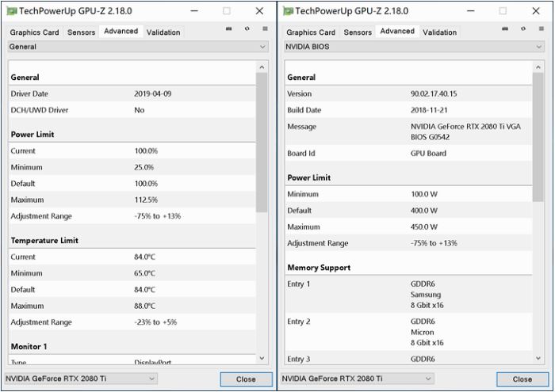This screenshot has width=555, height=392.
Task: Click scrollbar thumb in right window list
Action: pyautogui.click(x=538, y=137)
